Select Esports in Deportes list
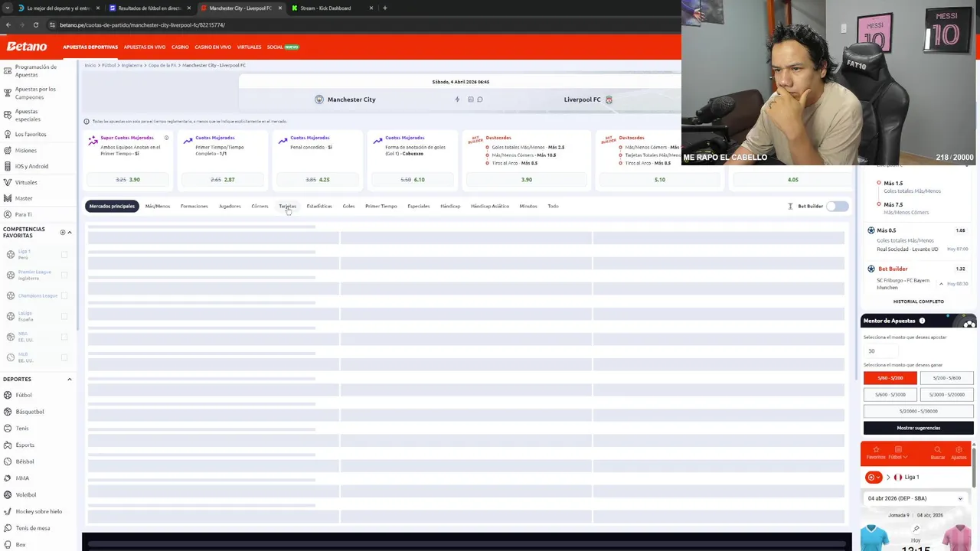Viewport: 980px width, 551px height. click(24, 445)
